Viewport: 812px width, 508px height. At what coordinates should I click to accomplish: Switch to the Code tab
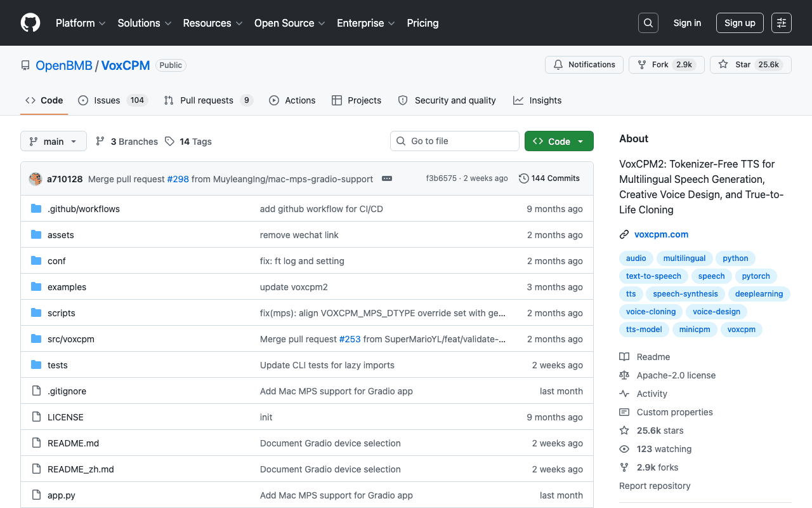44,100
